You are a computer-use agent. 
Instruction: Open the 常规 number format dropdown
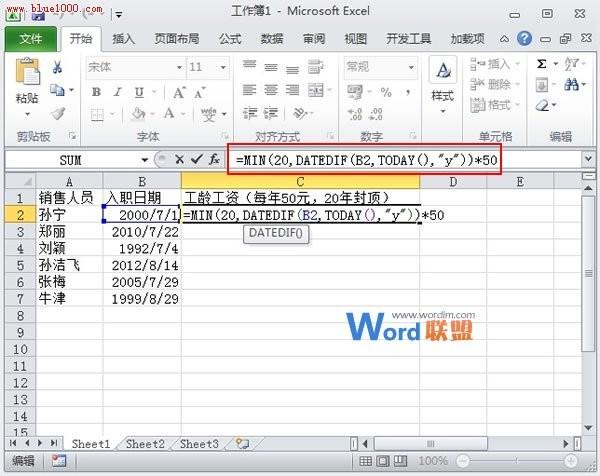pyautogui.click(x=411, y=67)
